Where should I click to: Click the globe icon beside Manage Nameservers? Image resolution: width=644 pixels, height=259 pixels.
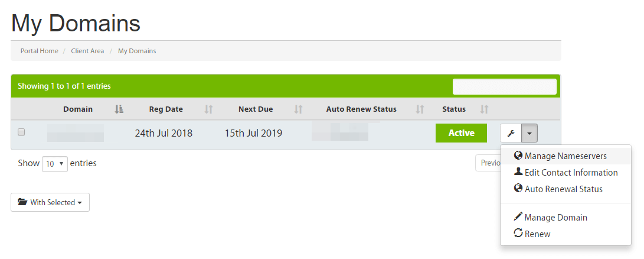(x=518, y=156)
